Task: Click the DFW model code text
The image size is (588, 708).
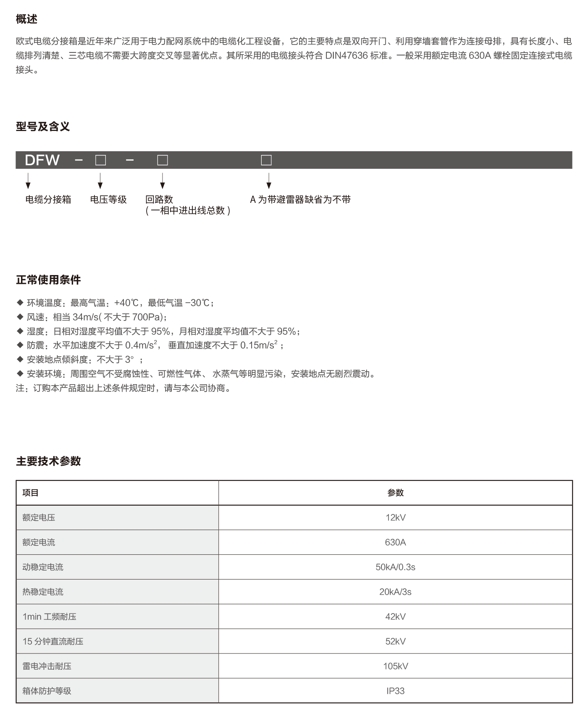Action: 42,160
